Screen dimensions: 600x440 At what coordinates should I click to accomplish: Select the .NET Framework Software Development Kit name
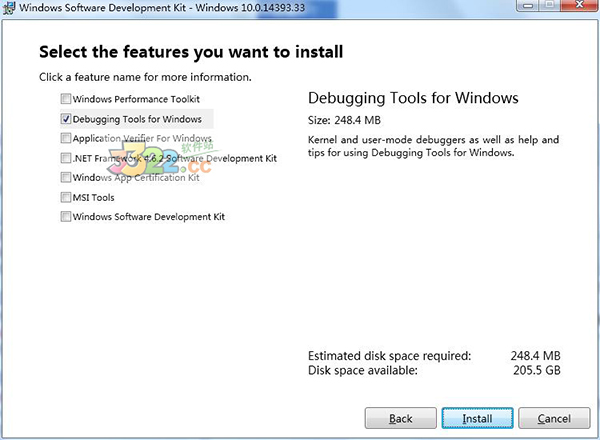coord(174,158)
